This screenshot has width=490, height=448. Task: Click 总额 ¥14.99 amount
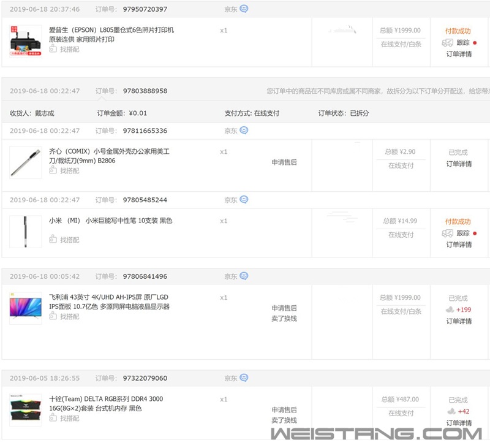(400, 221)
